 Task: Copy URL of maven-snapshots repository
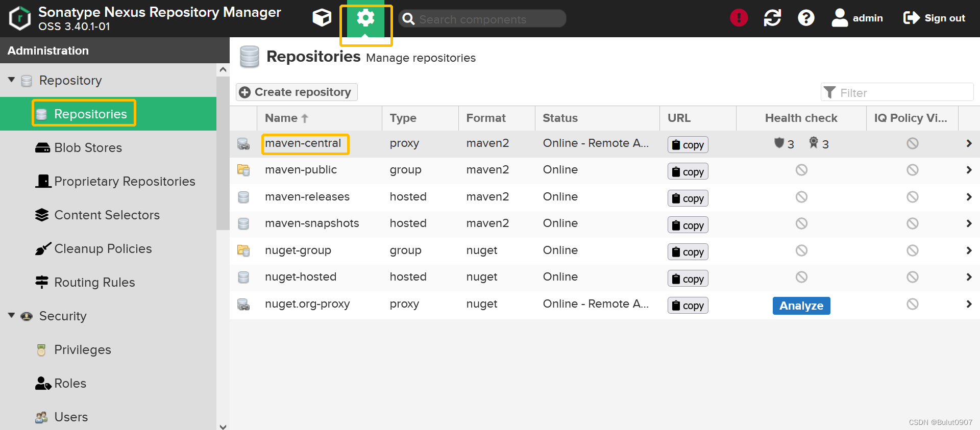(x=688, y=225)
